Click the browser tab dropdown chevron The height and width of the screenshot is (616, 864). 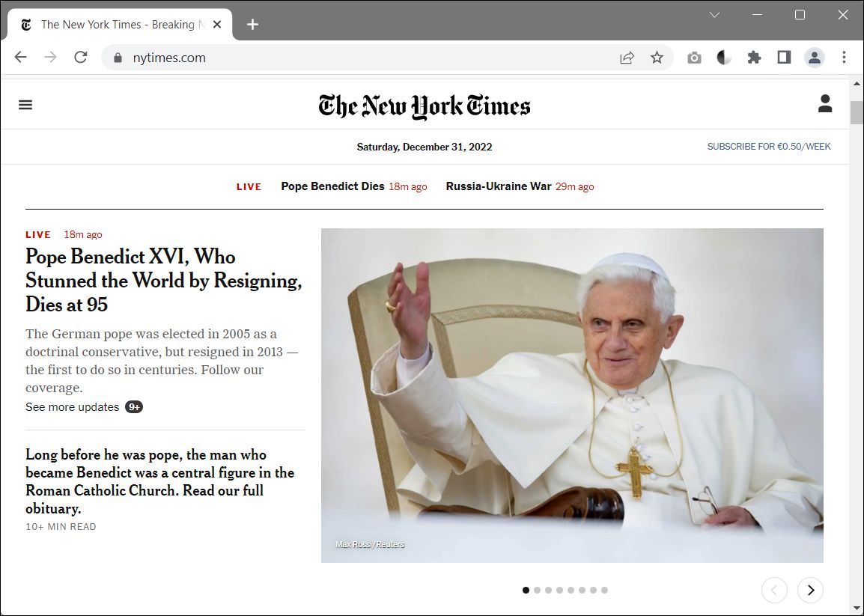[x=714, y=14]
